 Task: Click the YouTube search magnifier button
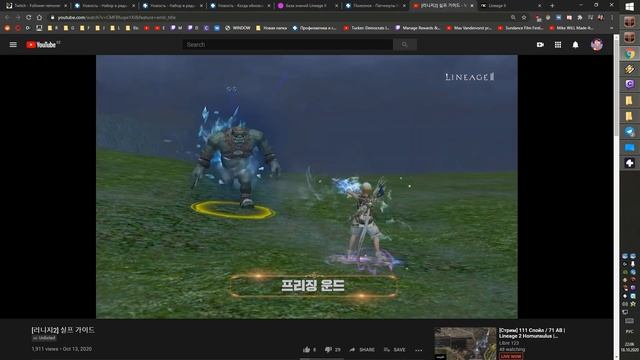[404, 44]
